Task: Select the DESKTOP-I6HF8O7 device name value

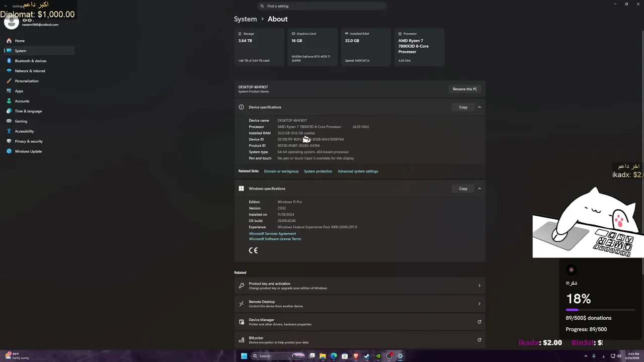Action: click(292, 121)
